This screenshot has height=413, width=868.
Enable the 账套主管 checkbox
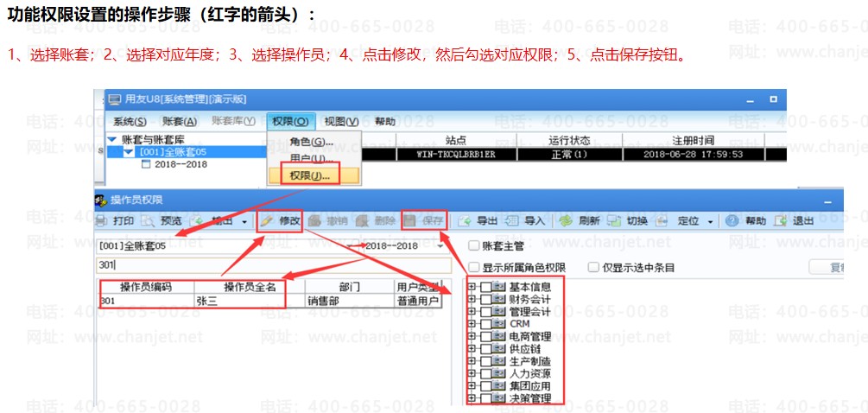[x=474, y=245]
